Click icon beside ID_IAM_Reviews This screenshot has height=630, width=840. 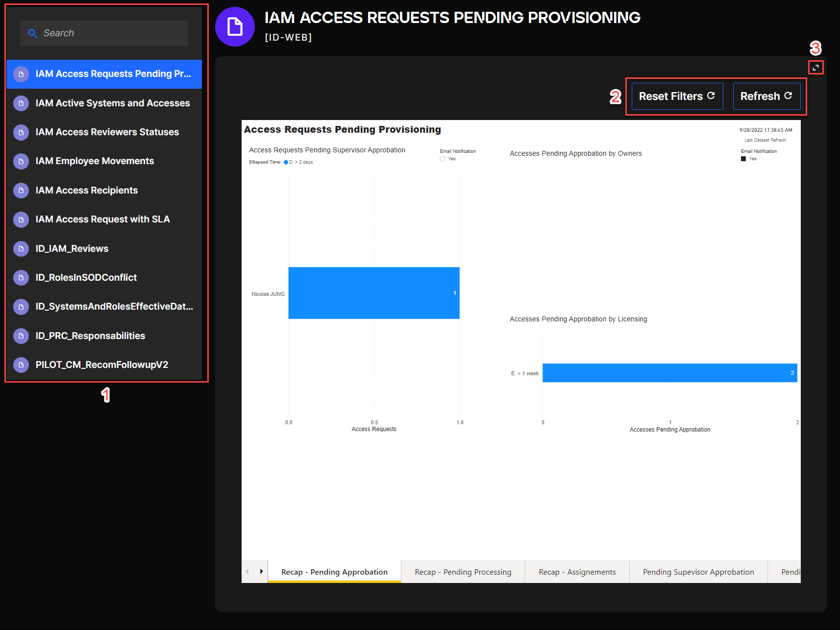coord(21,249)
